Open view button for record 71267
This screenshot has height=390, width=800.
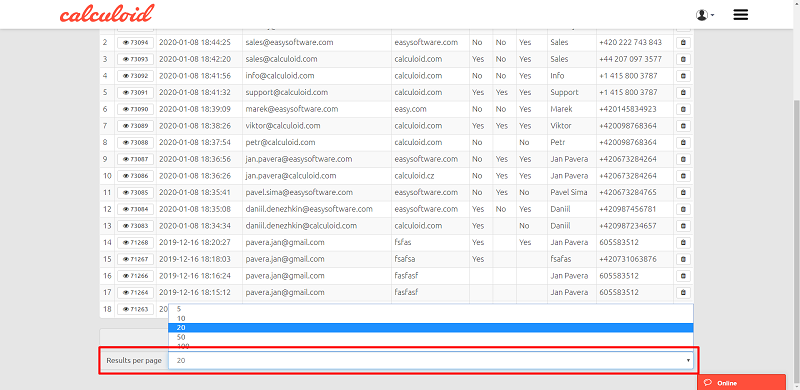[135, 260]
